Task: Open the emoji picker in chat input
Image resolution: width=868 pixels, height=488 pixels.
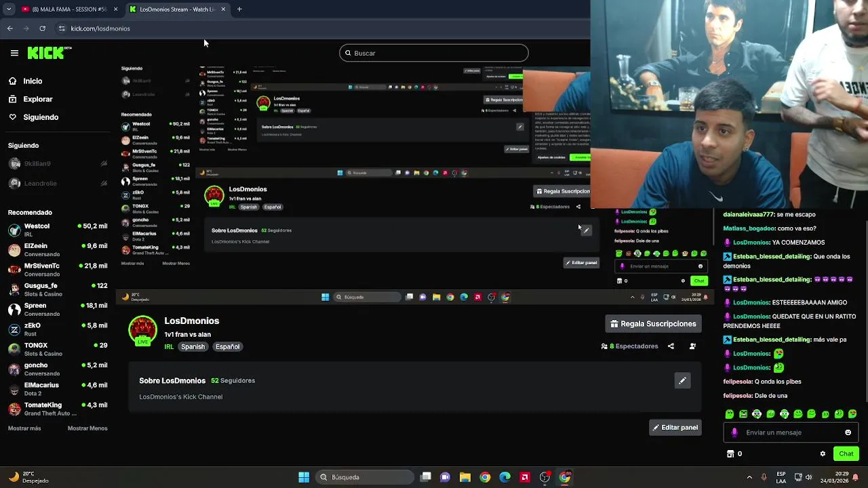Action: coord(848,432)
